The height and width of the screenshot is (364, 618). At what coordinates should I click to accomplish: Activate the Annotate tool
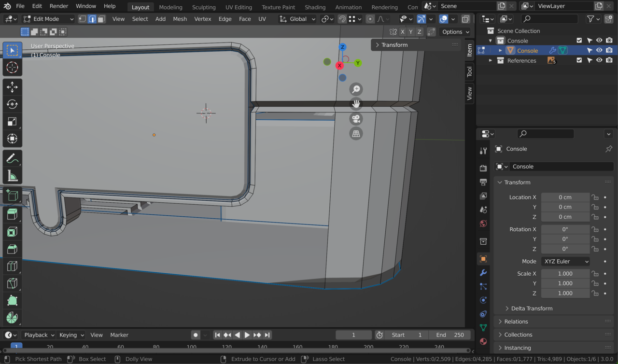(12, 158)
